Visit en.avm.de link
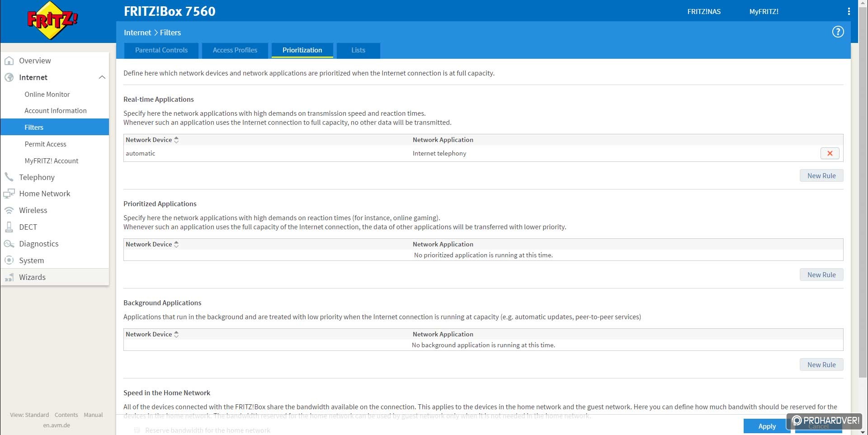 point(57,425)
